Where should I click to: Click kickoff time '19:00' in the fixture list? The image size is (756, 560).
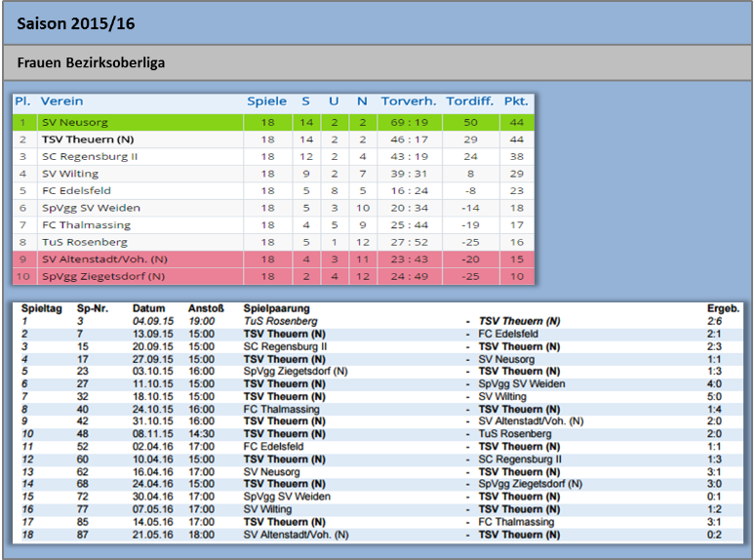pyautogui.click(x=202, y=321)
